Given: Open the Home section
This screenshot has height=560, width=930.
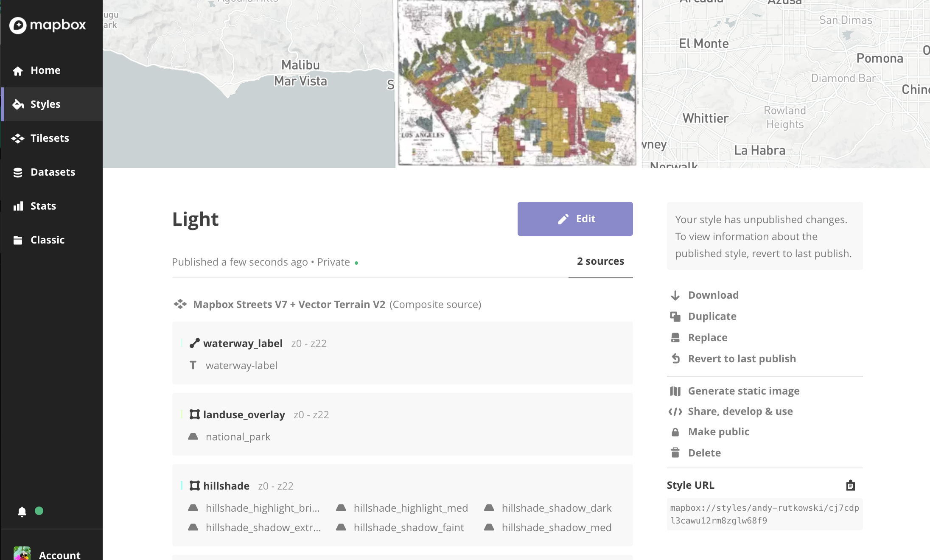Looking at the screenshot, I should tap(45, 70).
